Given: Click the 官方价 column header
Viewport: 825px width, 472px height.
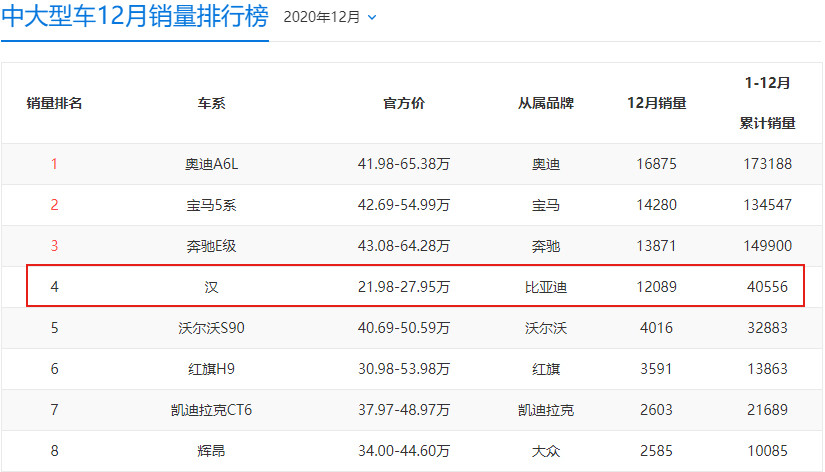Looking at the screenshot, I should (404, 103).
